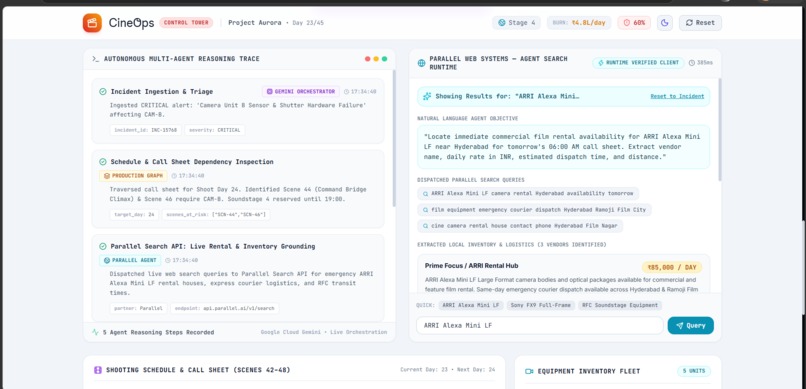The height and width of the screenshot is (389, 806).
Task: Click the CineOps orange clapperboard logo
Action: pos(92,23)
